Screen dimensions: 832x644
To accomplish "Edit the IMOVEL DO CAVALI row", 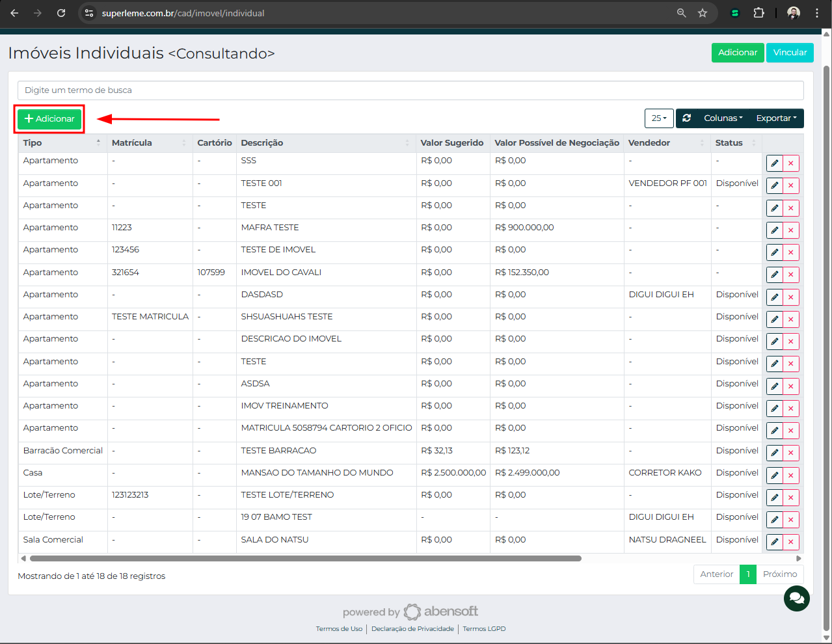I will [x=774, y=275].
